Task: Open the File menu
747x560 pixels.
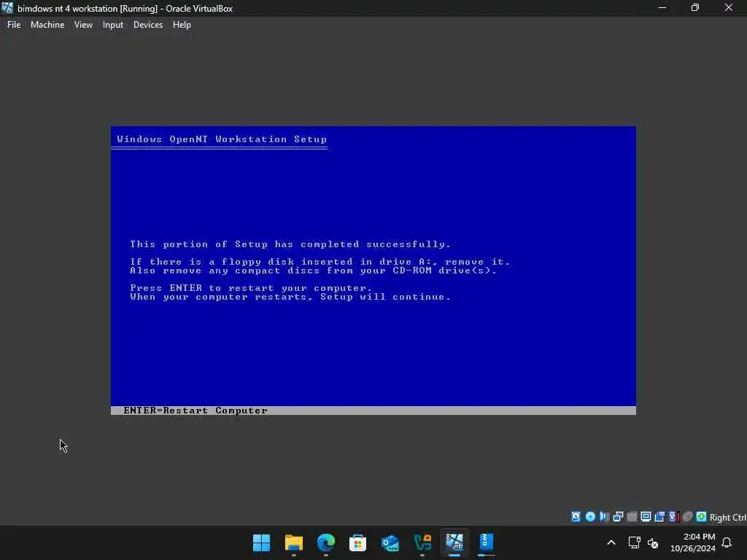Action: pyautogui.click(x=14, y=25)
